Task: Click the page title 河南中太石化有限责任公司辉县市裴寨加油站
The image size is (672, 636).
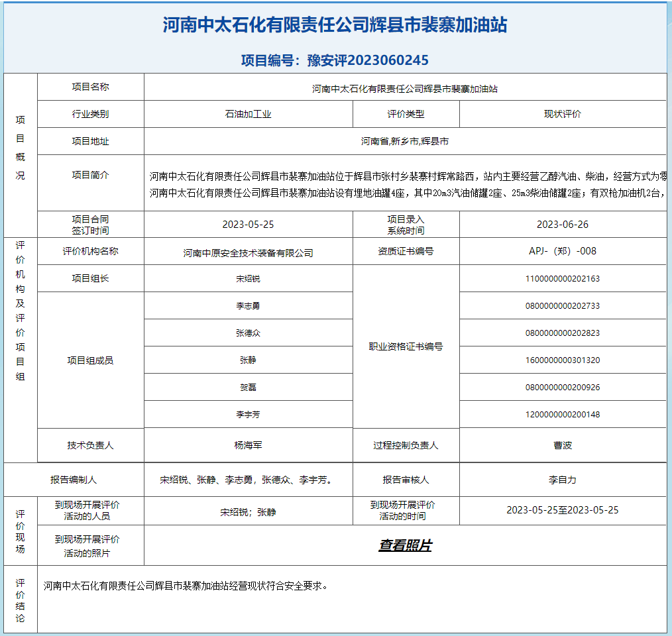Action: (x=335, y=25)
